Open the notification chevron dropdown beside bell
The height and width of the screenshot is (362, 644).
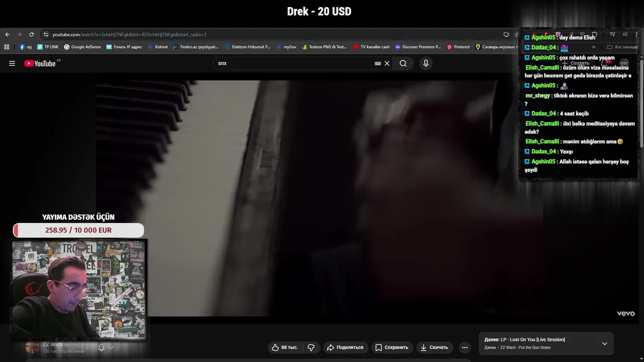click(111, 347)
